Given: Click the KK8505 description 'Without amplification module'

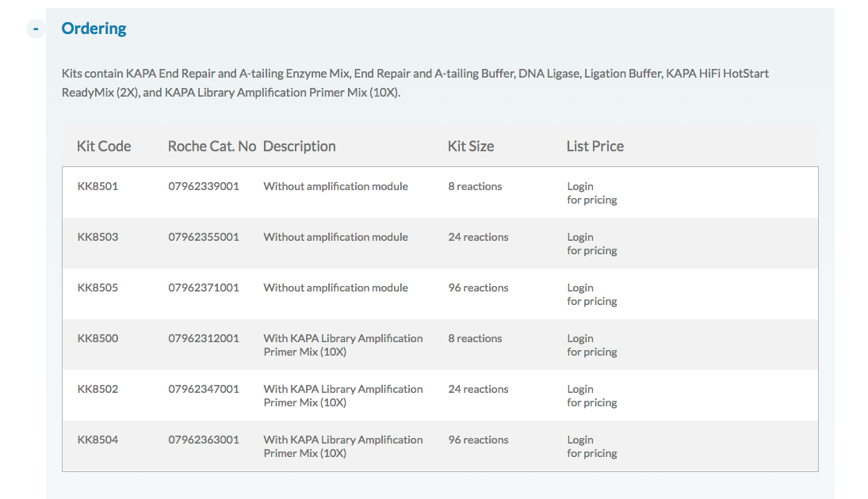Looking at the screenshot, I should tap(335, 288).
